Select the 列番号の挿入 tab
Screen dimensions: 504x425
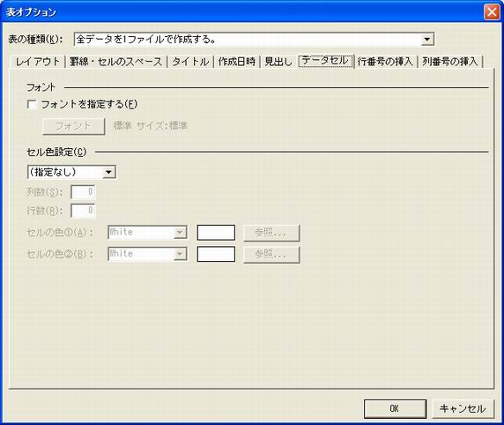450,62
